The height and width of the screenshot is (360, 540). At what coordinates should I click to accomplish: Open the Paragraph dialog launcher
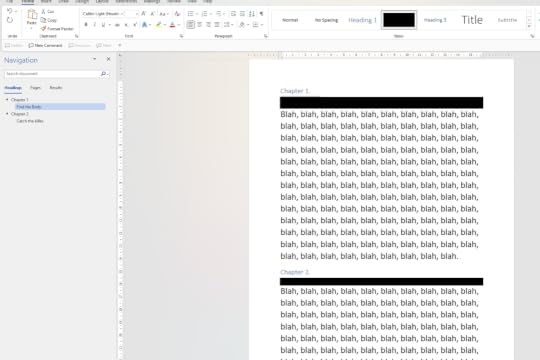coord(266,36)
